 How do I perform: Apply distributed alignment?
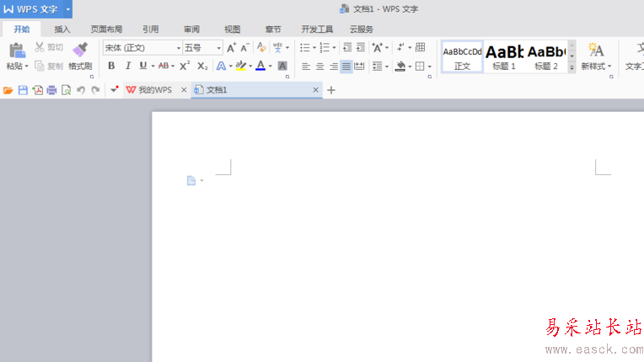[359, 66]
